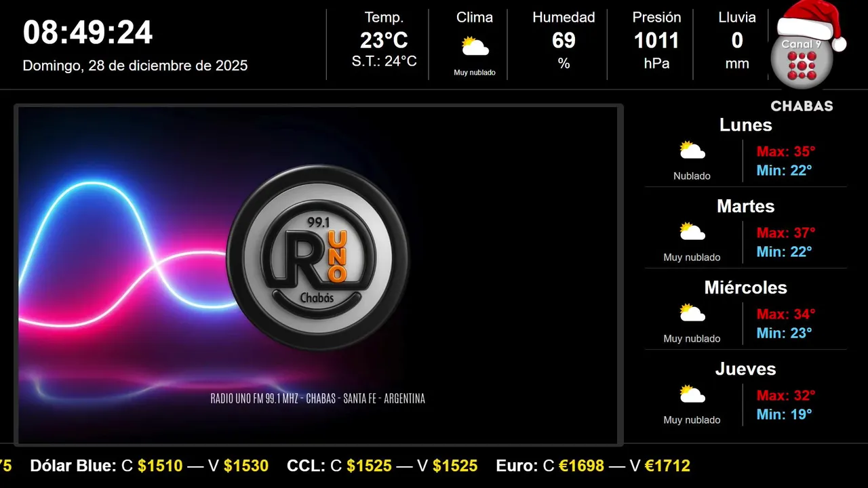Click Min: 22° for Lunes
The height and width of the screenshot is (488, 868).
pos(784,170)
